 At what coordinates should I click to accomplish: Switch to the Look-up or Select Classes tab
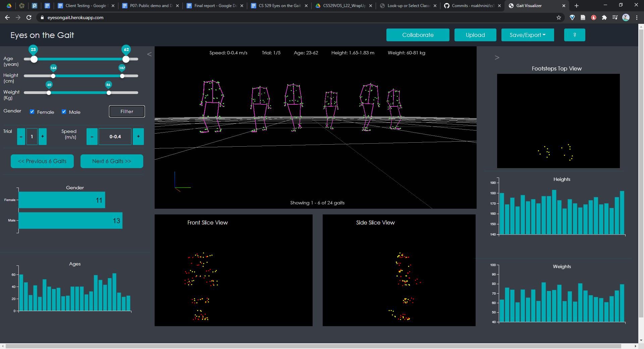tap(408, 6)
